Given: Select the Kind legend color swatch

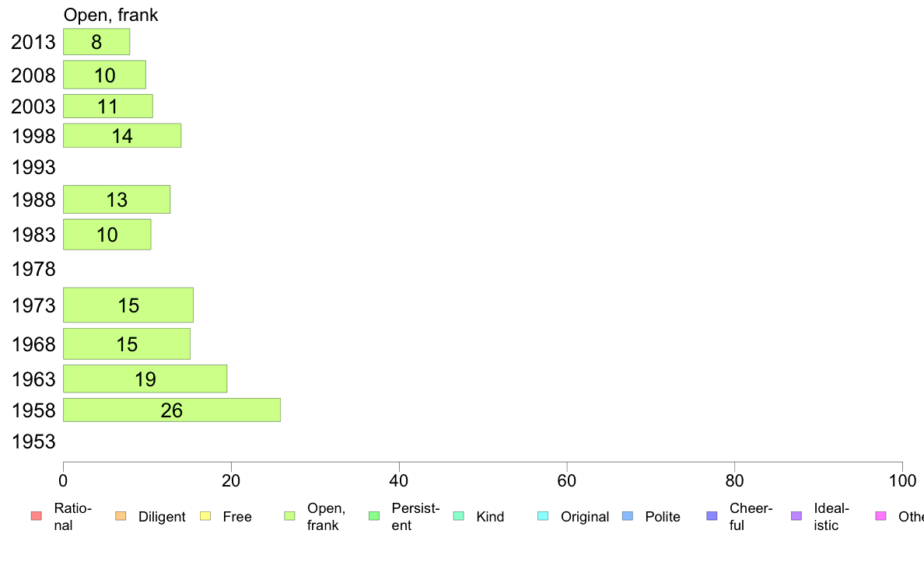Looking at the screenshot, I should 458,516.
